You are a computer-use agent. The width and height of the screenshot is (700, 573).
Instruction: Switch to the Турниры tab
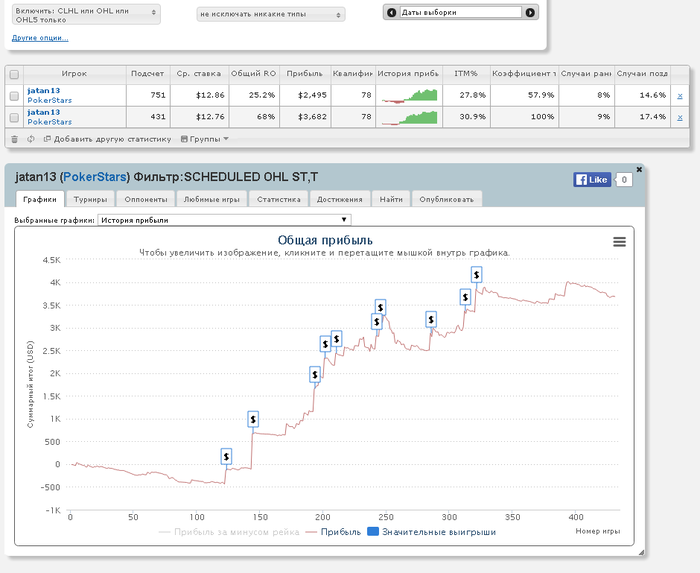pos(90,199)
